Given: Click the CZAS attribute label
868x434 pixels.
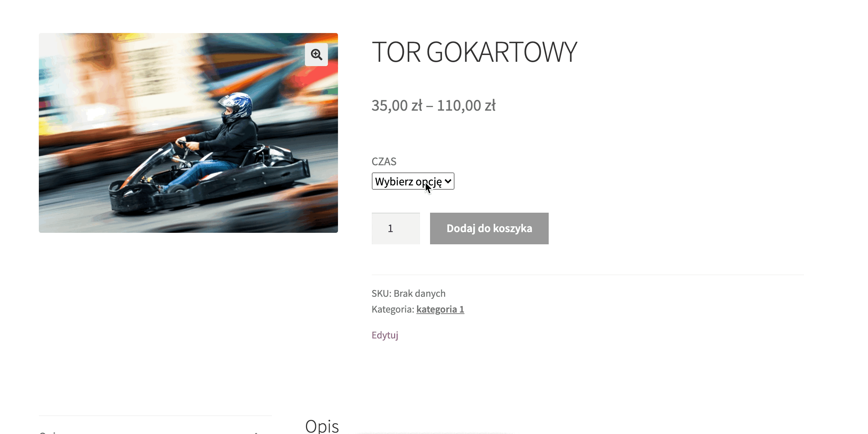Looking at the screenshot, I should point(384,161).
